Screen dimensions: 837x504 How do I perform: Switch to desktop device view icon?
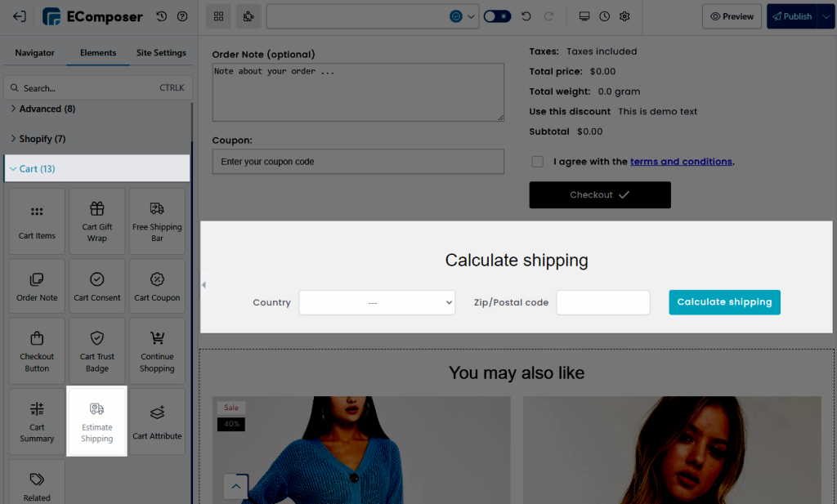coord(584,16)
